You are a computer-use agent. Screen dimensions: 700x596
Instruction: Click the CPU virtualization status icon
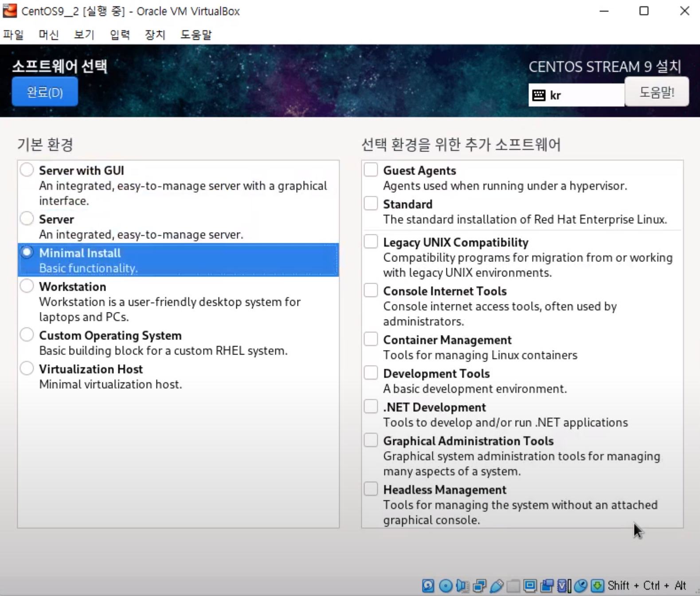pyautogui.click(x=564, y=586)
